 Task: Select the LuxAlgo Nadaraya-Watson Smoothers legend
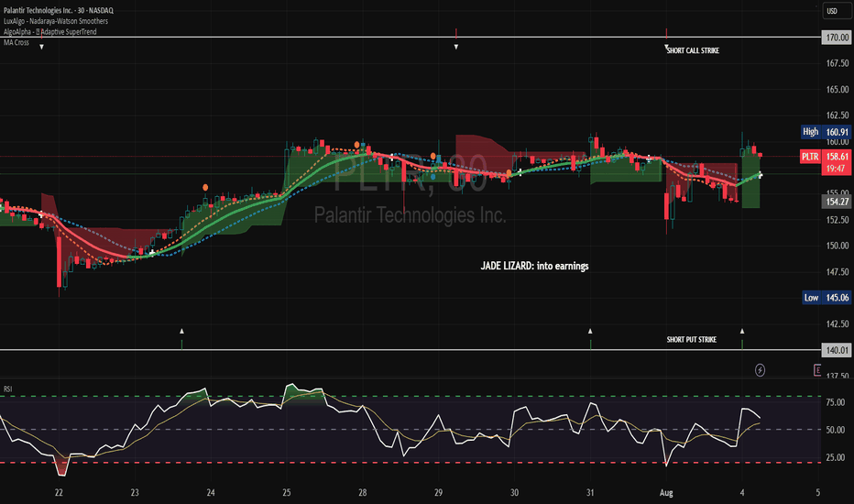[x=56, y=21]
